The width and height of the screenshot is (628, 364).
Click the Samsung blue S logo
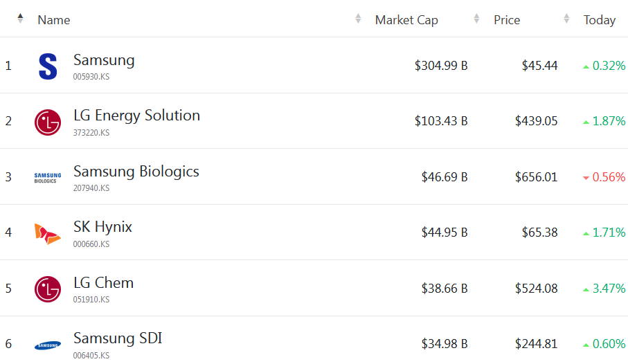[48, 66]
